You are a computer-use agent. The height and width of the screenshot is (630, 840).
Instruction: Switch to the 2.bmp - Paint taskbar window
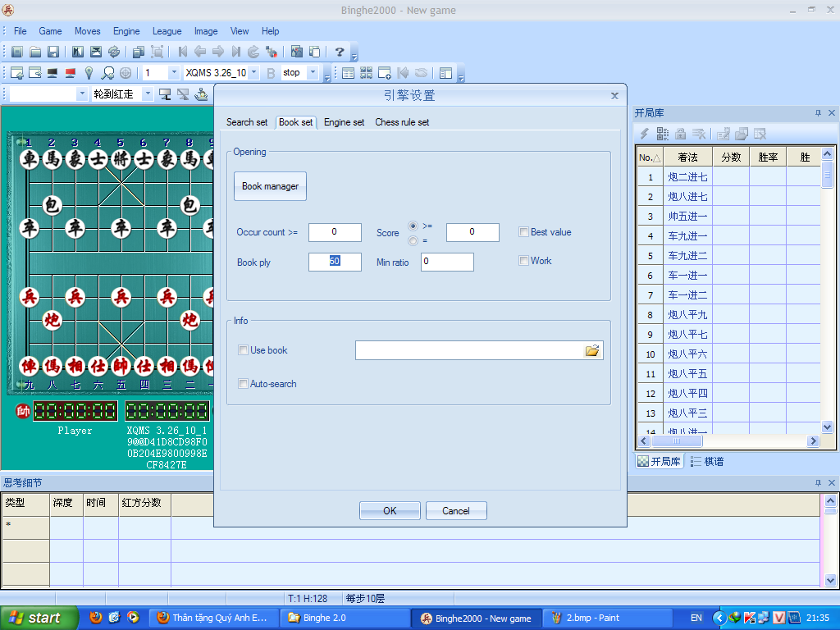(x=607, y=618)
